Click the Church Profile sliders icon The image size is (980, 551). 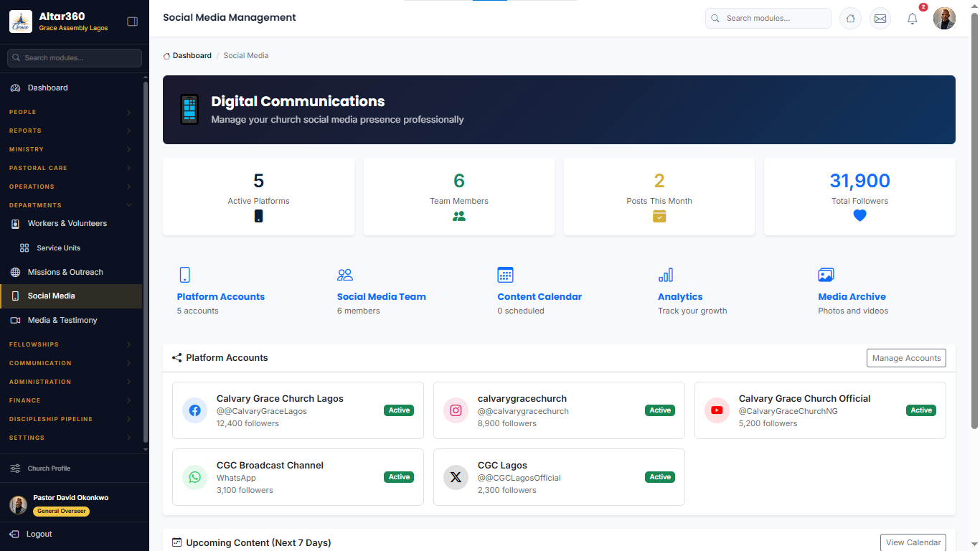[x=15, y=468]
